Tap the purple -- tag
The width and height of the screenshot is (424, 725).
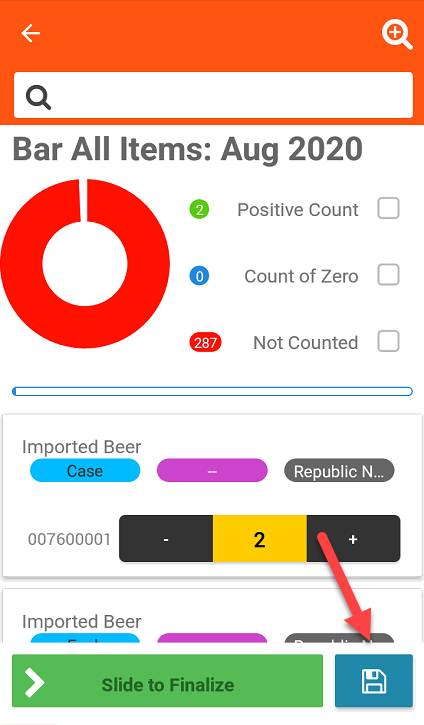click(x=212, y=471)
